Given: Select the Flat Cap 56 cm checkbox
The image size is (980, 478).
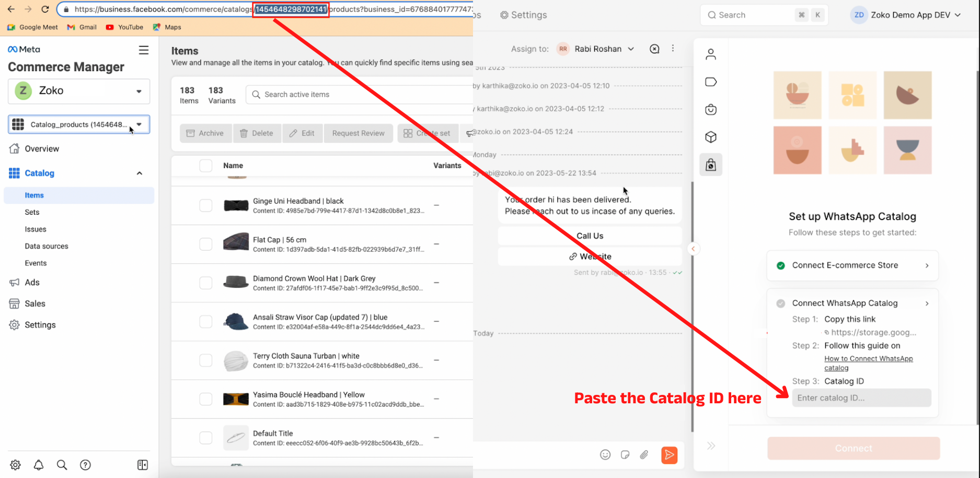Looking at the screenshot, I should [x=206, y=244].
